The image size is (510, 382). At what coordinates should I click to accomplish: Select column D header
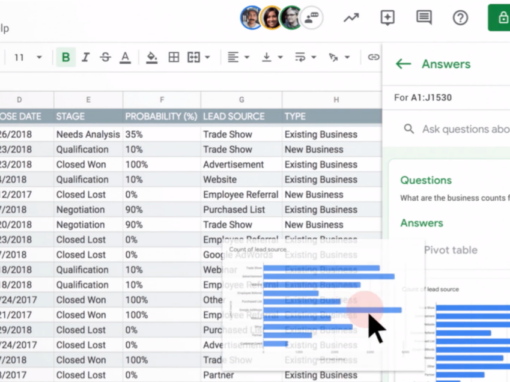tap(27, 100)
